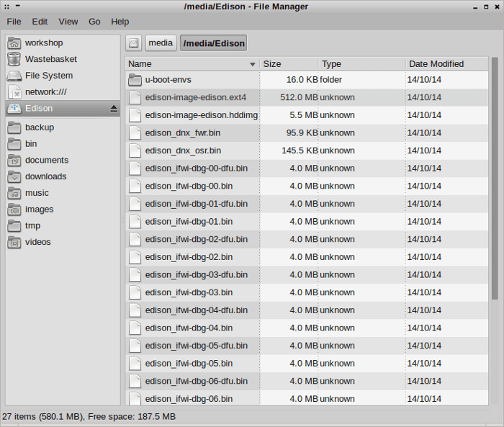Select edison_ifwi-dbg-06-dfu.bin file name
This screenshot has height=427, width=504.
pos(197,381)
